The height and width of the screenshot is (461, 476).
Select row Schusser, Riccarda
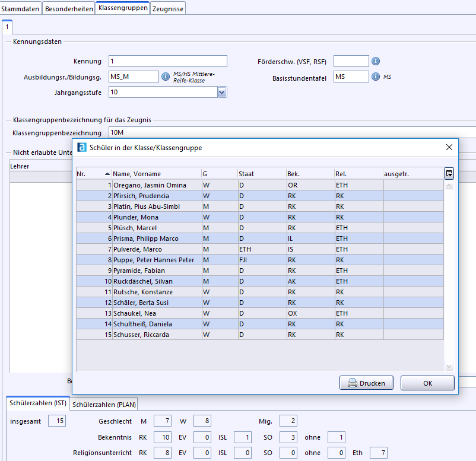pos(260,335)
